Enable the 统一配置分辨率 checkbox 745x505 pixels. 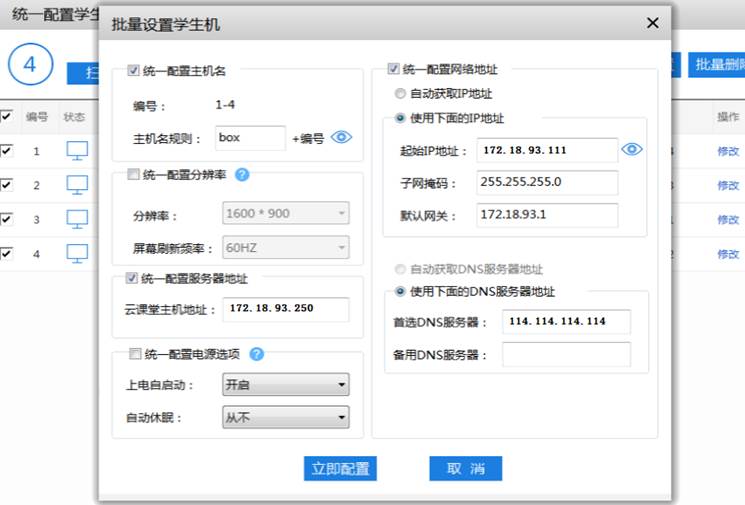(134, 175)
